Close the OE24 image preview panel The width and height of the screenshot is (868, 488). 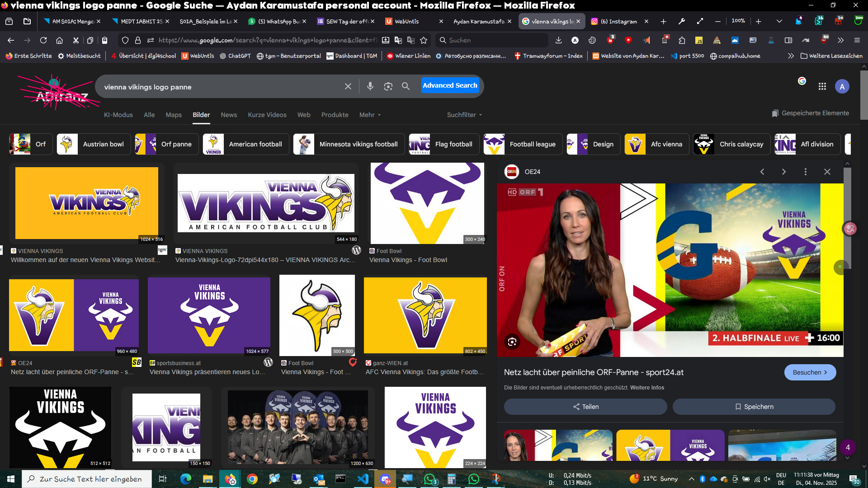pos(827,172)
